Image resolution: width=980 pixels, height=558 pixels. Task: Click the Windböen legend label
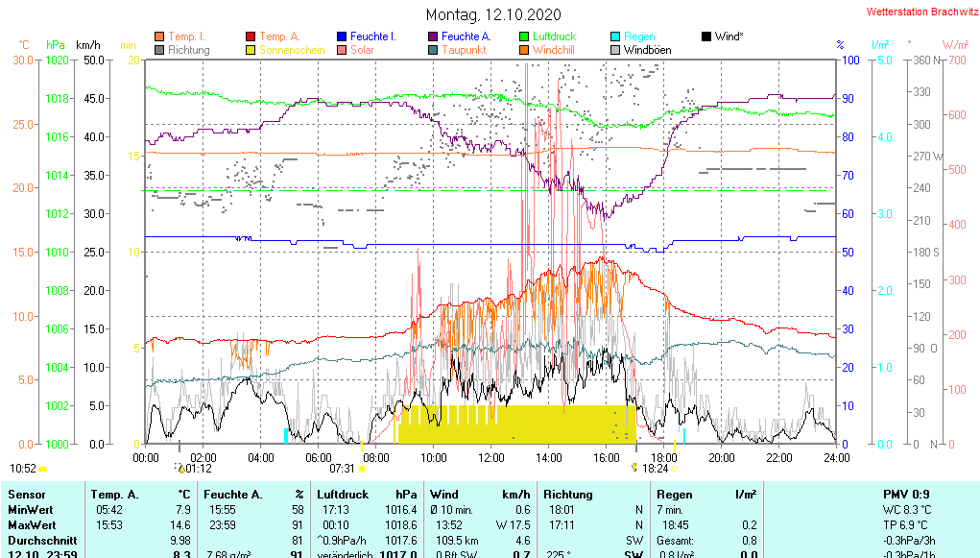[647, 50]
